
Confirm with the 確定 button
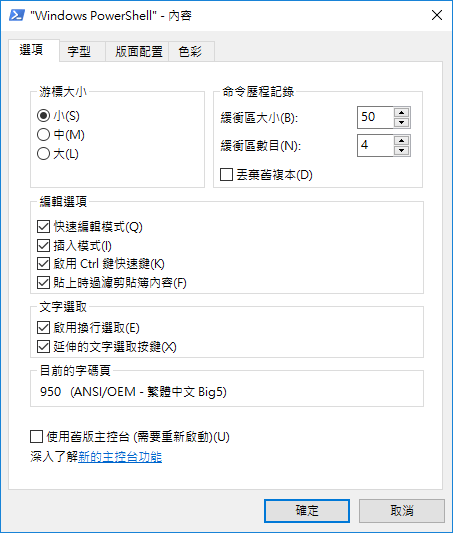tap(307, 511)
